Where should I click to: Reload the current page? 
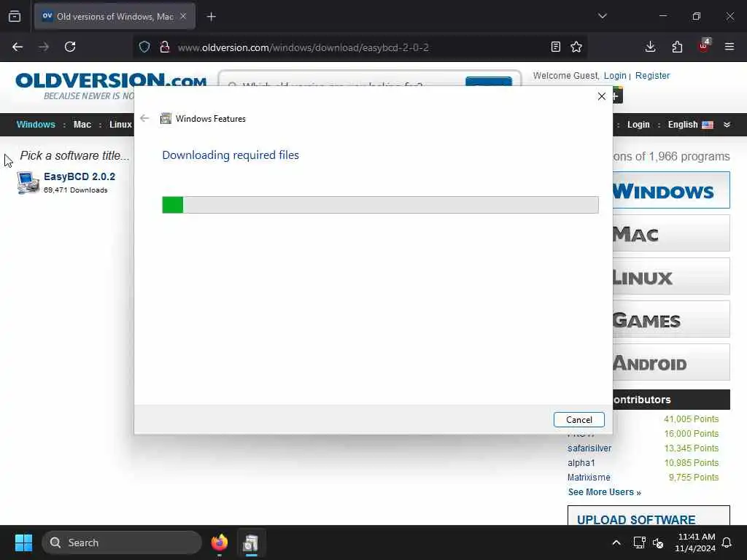[70, 47]
